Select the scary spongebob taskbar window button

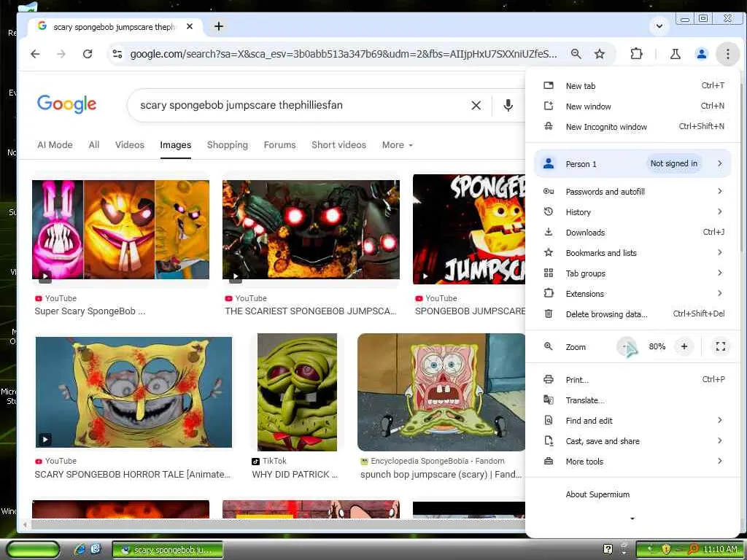[167, 550]
